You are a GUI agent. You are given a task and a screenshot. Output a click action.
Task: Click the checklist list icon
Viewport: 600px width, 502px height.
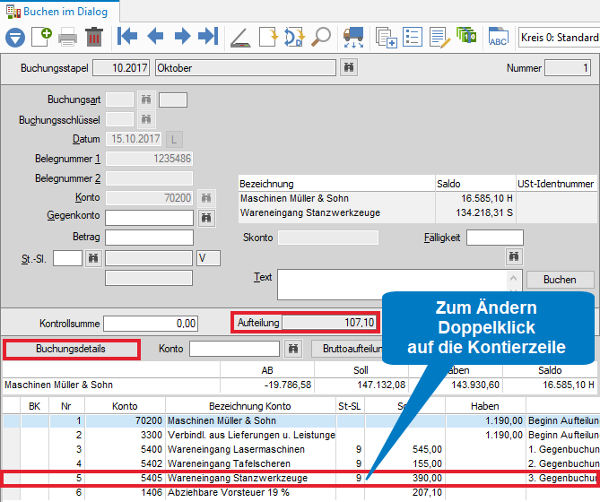(x=412, y=37)
